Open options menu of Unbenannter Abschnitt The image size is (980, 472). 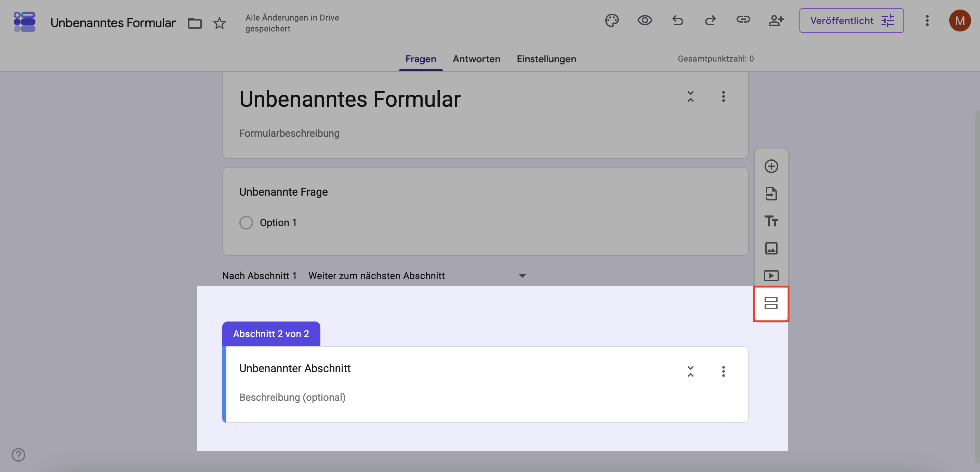723,371
